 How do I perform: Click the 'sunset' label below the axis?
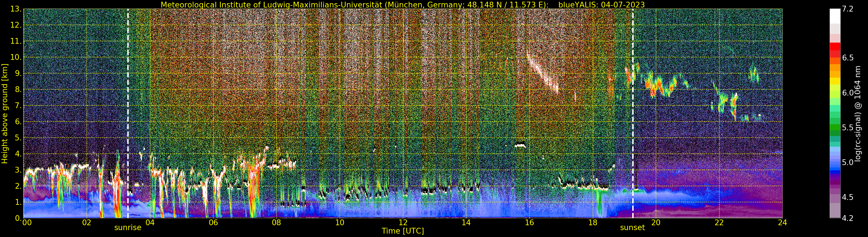click(633, 228)
